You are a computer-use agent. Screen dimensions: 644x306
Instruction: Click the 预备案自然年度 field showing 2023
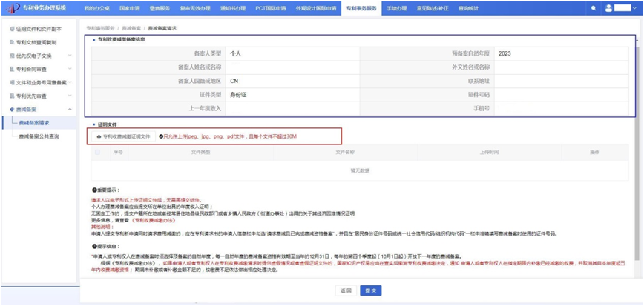point(562,53)
